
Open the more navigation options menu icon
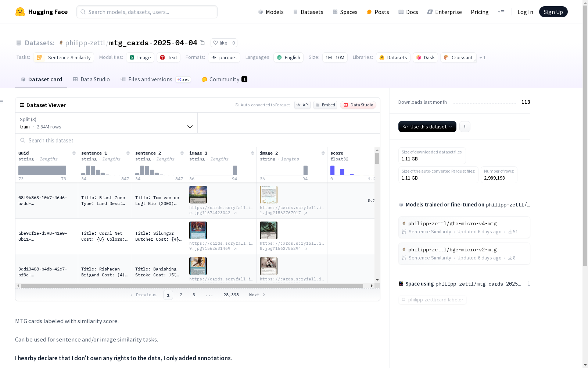(501, 12)
